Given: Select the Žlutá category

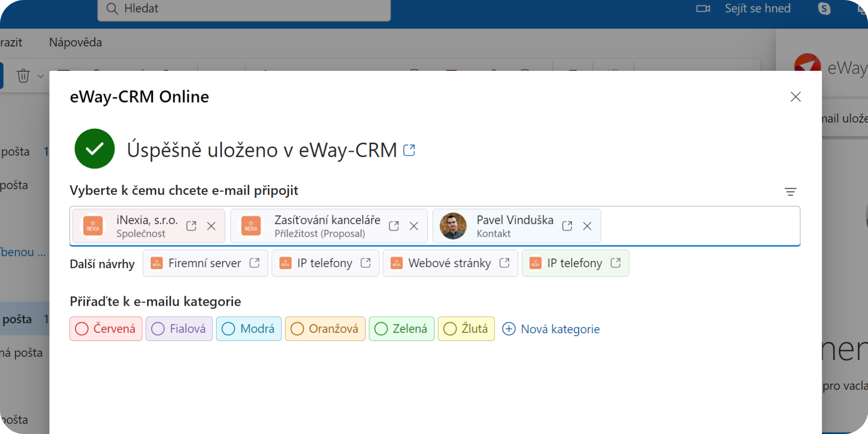Looking at the screenshot, I should [466, 329].
